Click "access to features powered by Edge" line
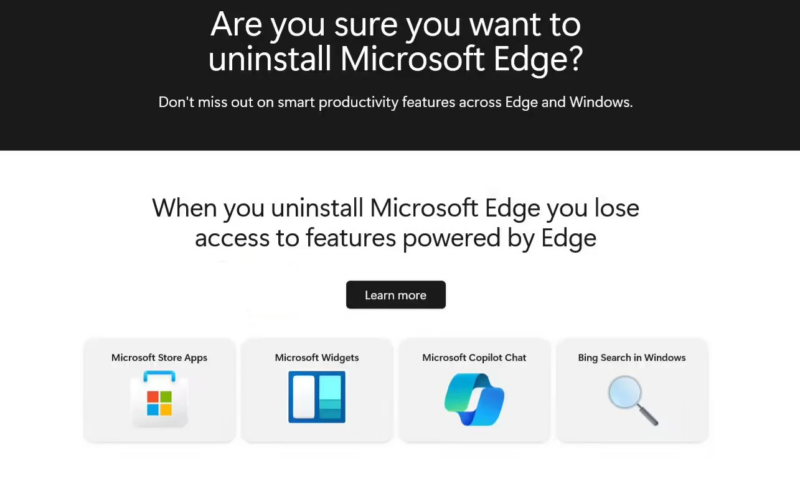This screenshot has width=800, height=489. pyautogui.click(x=395, y=238)
